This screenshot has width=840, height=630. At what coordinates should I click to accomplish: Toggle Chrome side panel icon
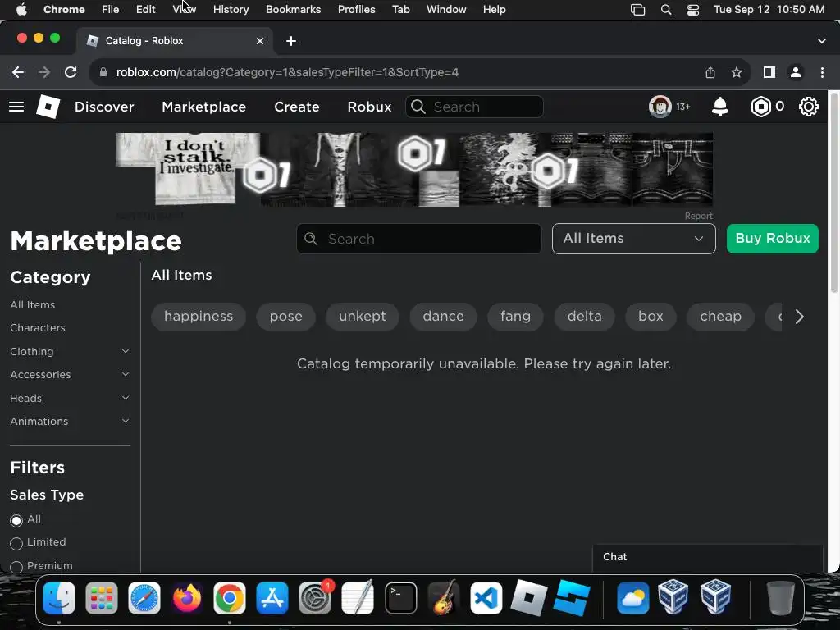[x=769, y=72]
